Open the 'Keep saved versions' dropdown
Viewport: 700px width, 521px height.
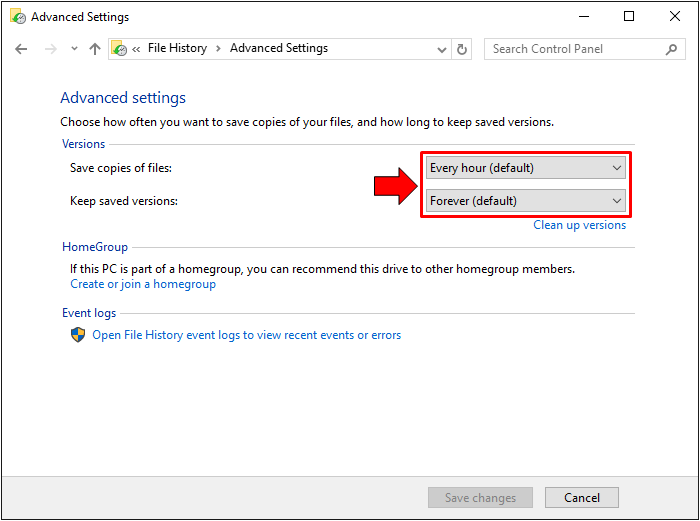click(x=526, y=201)
